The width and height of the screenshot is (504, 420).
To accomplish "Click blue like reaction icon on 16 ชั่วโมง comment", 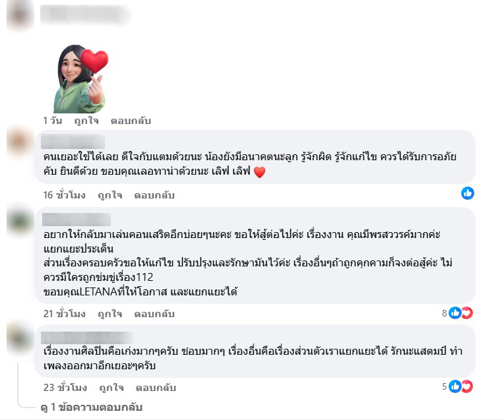I will point(467,193).
